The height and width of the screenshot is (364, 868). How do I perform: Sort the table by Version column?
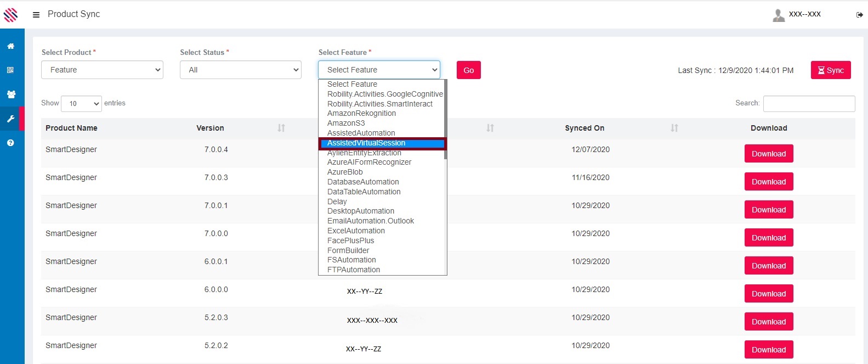[281, 128]
